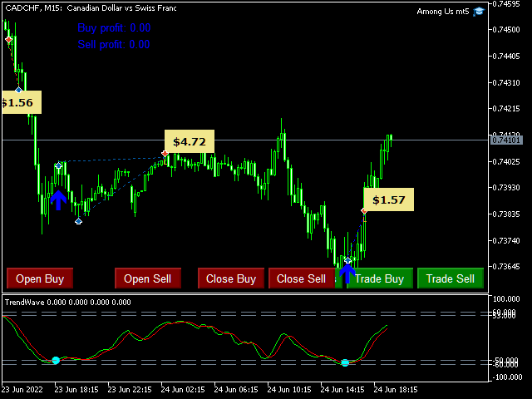Select the red trade marker beside $4.72
Image resolution: width=532 pixels, height=399 pixels.
(x=165, y=154)
